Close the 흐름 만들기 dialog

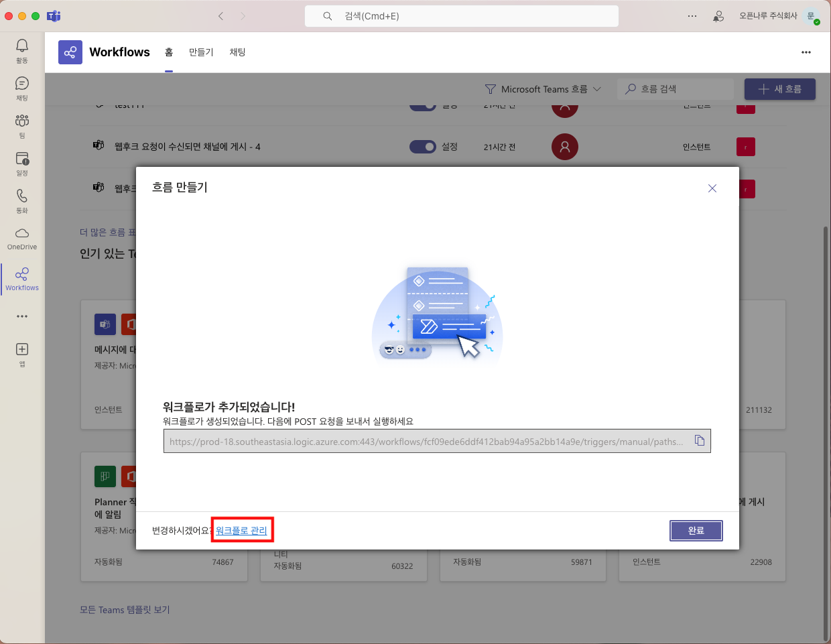712,188
